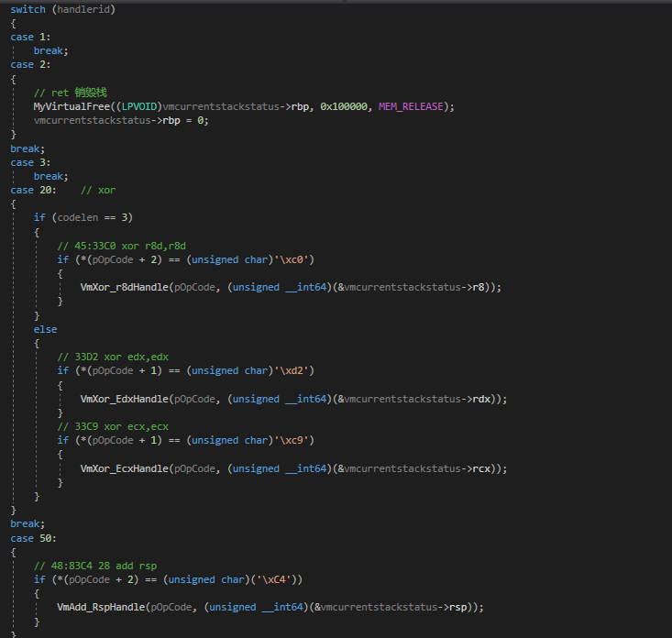Click the codelen variable in the if condition
672x638 pixels.
80,217
